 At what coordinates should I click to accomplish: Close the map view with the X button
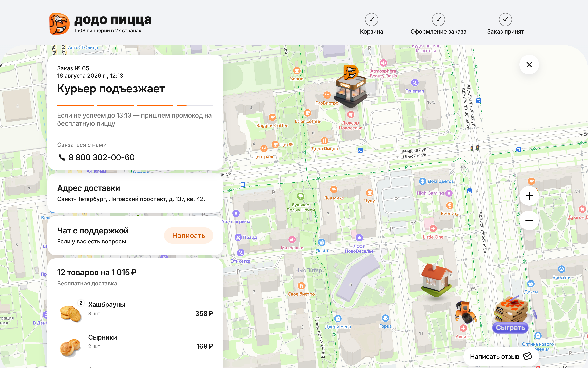(x=529, y=64)
